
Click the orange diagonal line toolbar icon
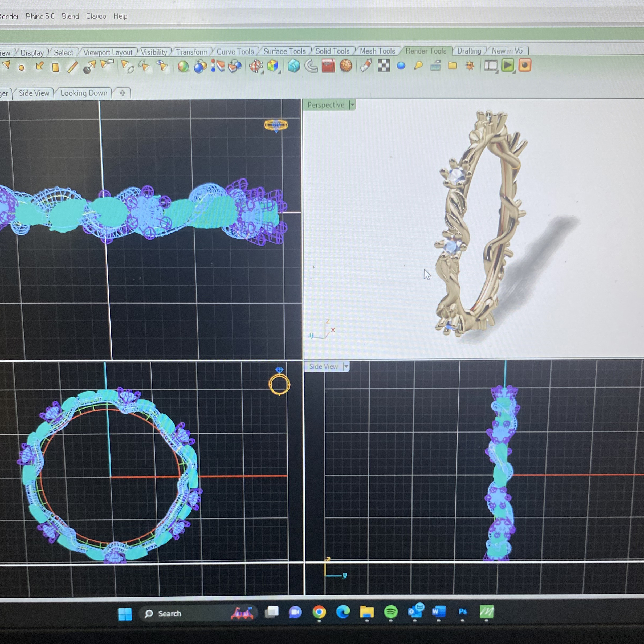[x=72, y=67]
